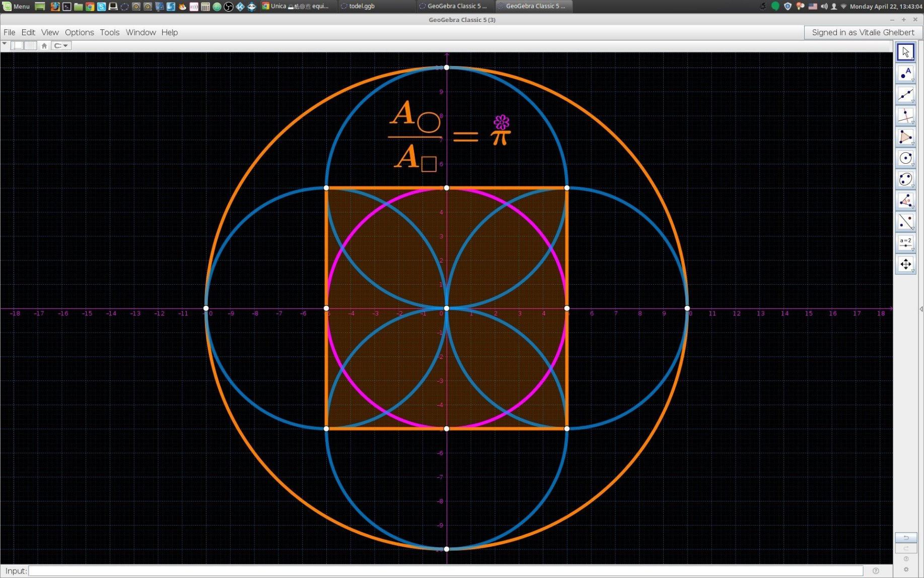
Task: Open the Linux Mint Menu button
Action: pyautogui.click(x=17, y=7)
